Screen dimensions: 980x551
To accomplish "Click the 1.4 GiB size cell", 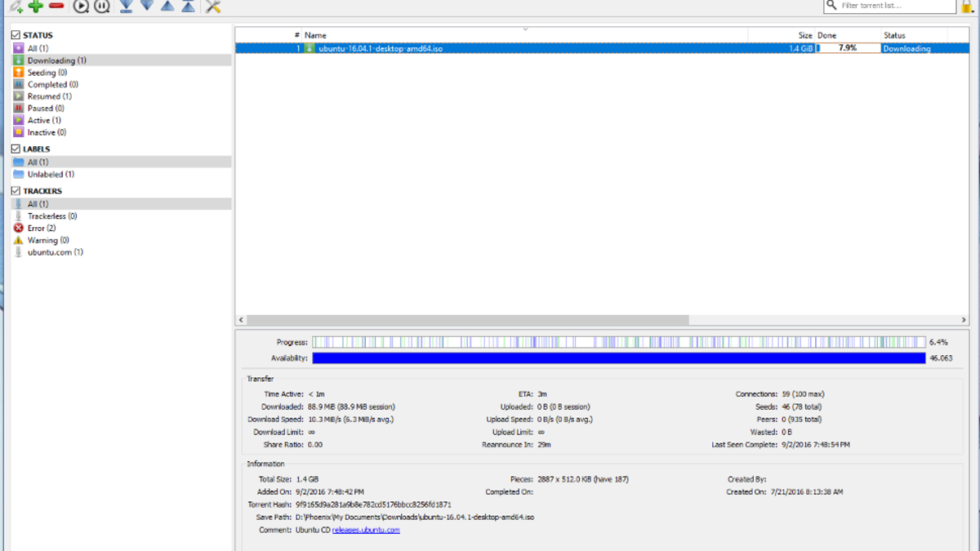I will [800, 48].
